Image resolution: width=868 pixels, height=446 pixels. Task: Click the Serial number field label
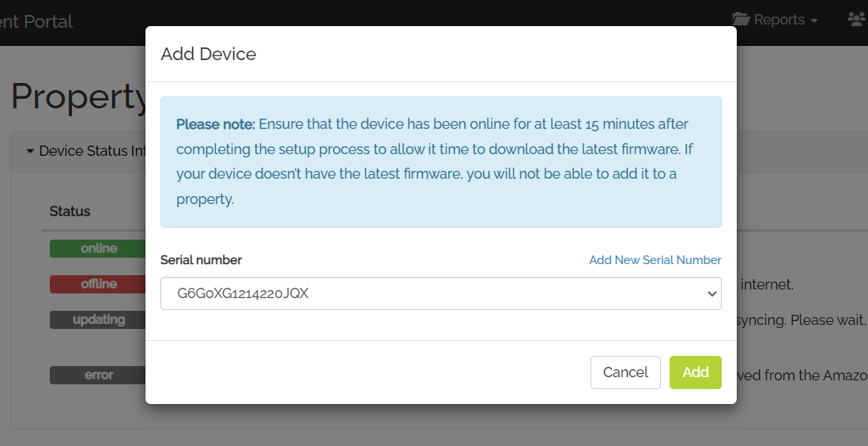click(201, 260)
